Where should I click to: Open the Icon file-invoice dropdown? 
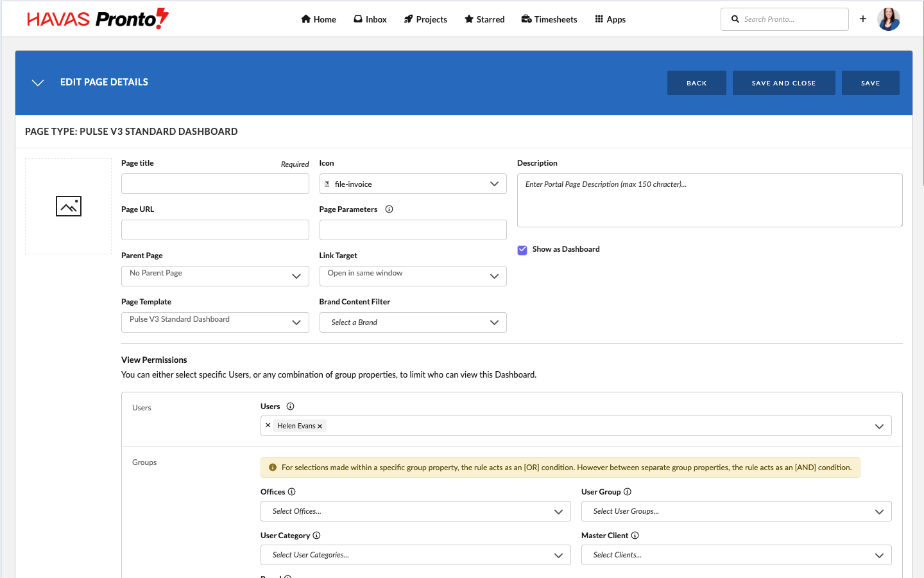coord(413,184)
